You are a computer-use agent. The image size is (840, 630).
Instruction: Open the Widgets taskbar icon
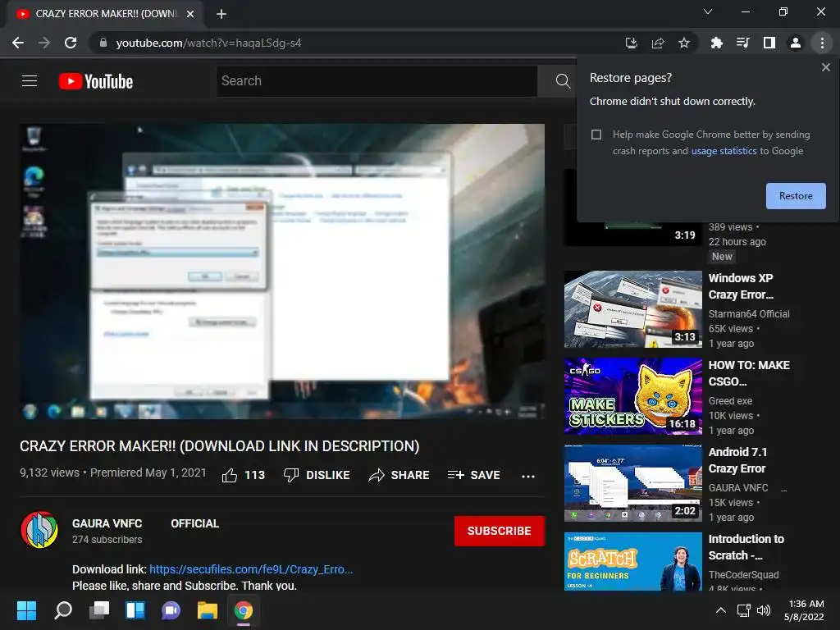click(x=135, y=610)
